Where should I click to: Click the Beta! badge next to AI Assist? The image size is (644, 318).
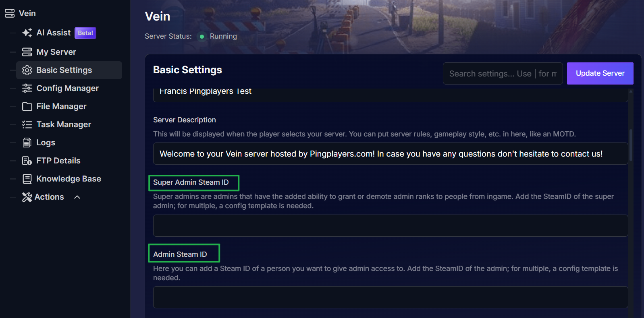(85, 33)
